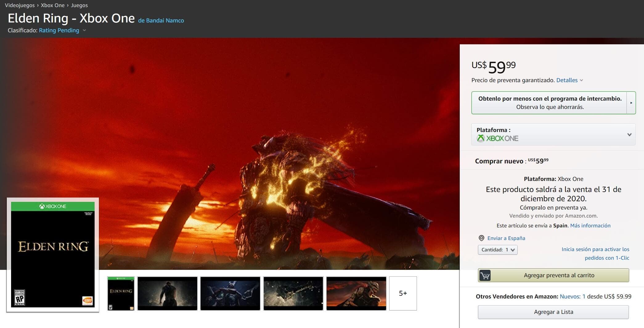
Task: Go to the Xbox One breadcrumb category
Action: click(53, 5)
